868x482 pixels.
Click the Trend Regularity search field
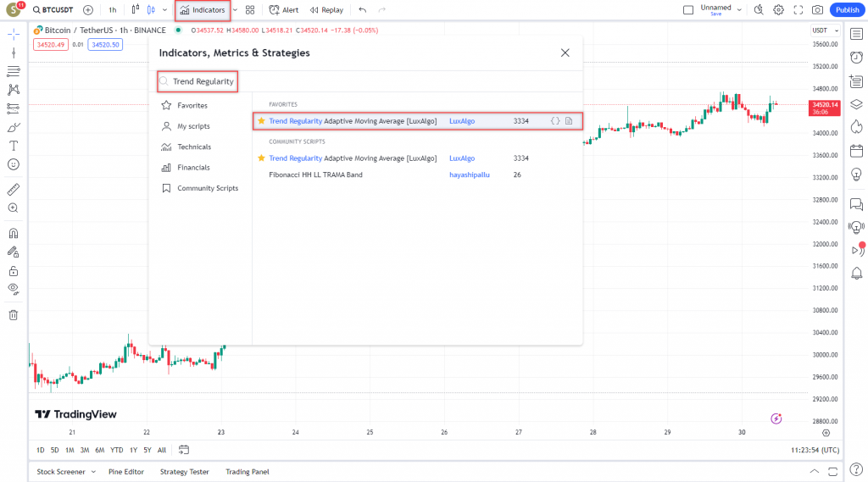(x=198, y=81)
